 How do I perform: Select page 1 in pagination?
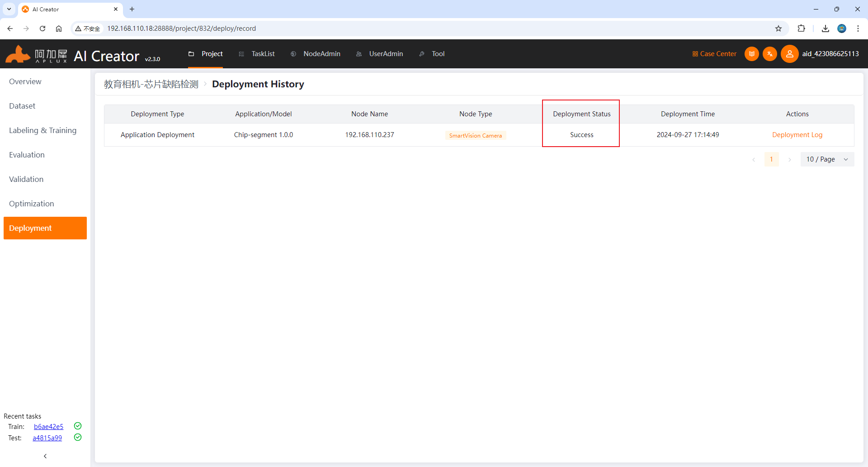click(x=772, y=159)
